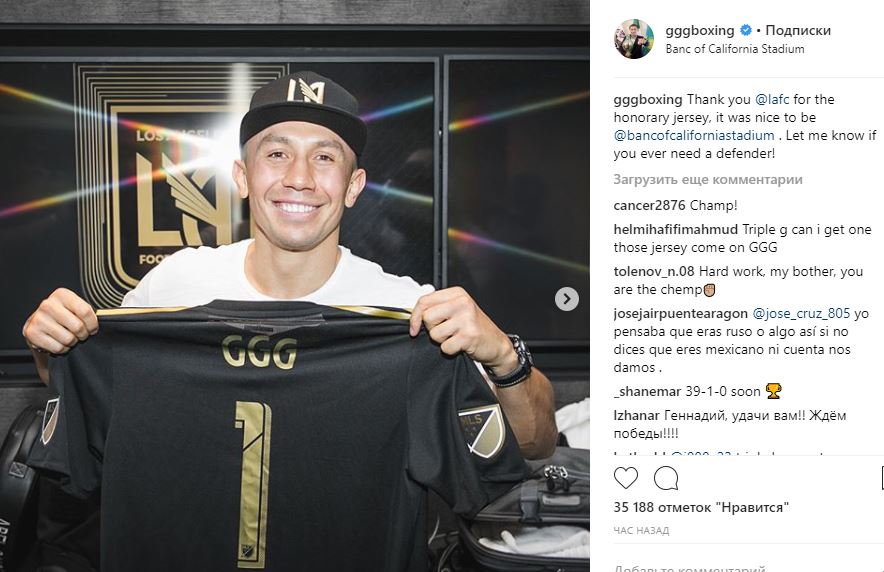Viewport: 884px width, 572px height.
Task: Click the heart like icon
Action: (625, 478)
